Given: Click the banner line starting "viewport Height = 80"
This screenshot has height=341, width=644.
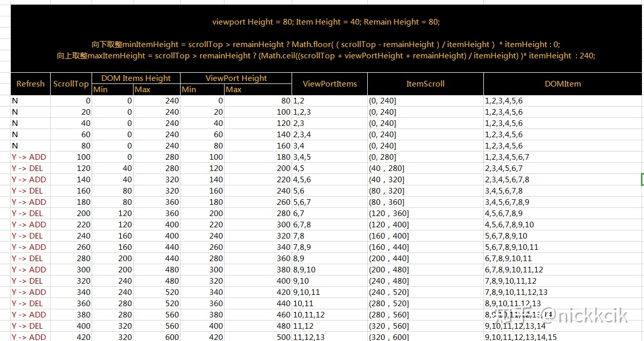Looking at the screenshot, I should coord(326,22).
